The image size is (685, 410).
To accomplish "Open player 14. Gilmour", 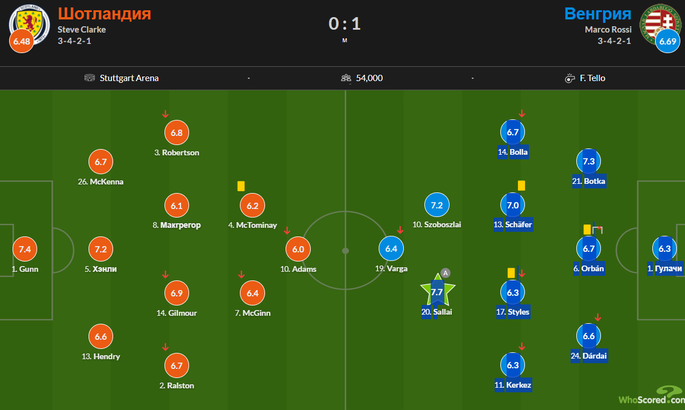I will coord(176,313).
